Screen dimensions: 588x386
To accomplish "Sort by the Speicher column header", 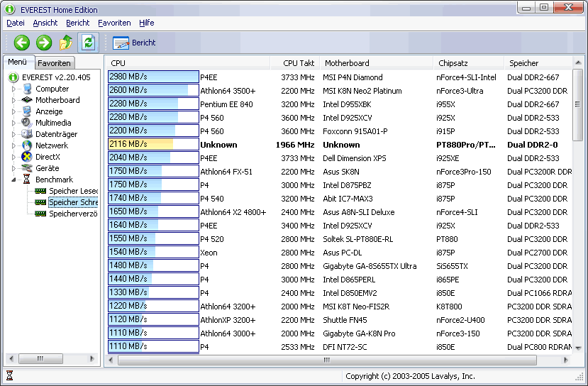I will click(538, 63).
